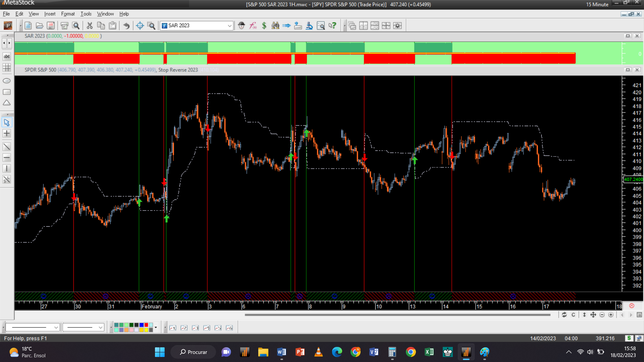Expand the color palette dropdown arrow
Screen dimensions: 644x362
click(x=156, y=327)
